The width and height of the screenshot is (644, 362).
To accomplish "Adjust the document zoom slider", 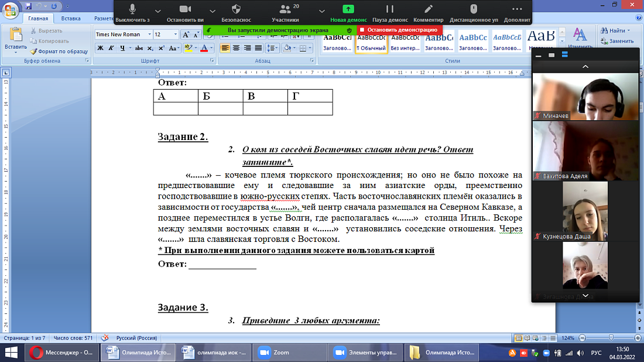I will 611,339.
